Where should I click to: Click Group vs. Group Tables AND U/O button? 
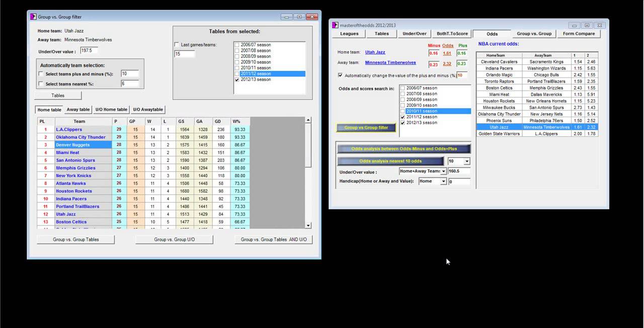(x=274, y=239)
